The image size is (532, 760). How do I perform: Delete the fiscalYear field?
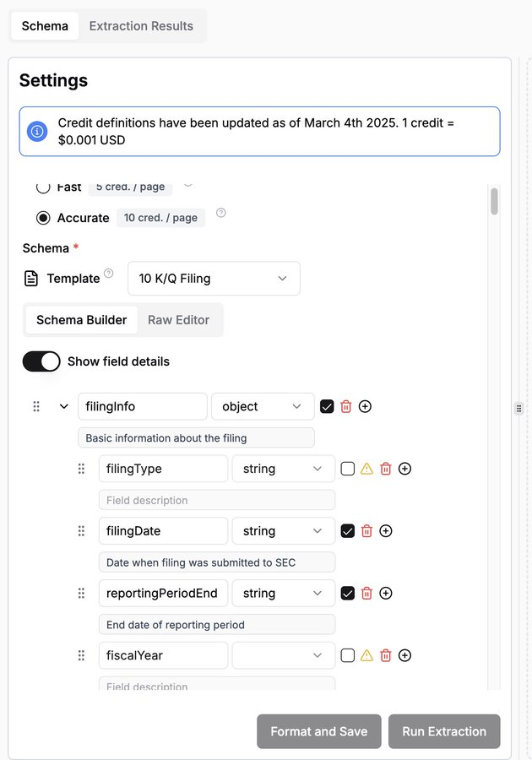386,655
